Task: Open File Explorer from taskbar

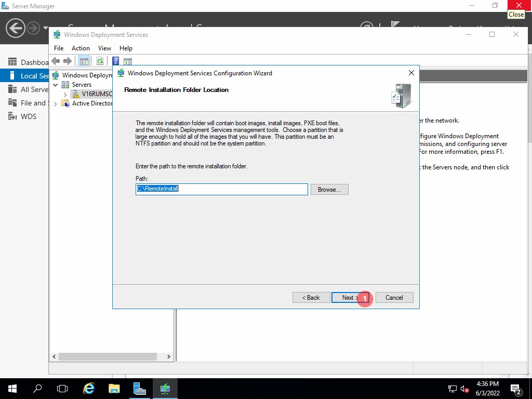Action: (x=114, y=388)
